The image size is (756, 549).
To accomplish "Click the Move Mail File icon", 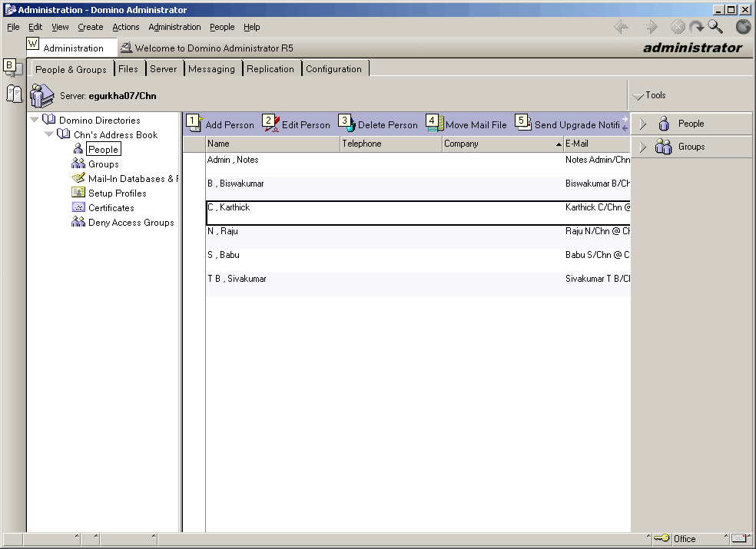I will (x=434, y=124).
